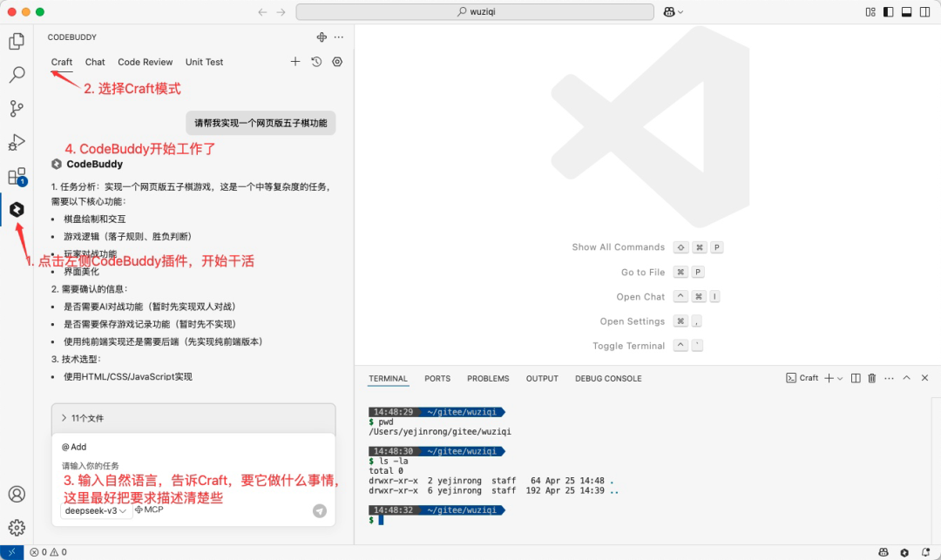
Task: Toggle the secondary side bar
Action: (924, 12)
